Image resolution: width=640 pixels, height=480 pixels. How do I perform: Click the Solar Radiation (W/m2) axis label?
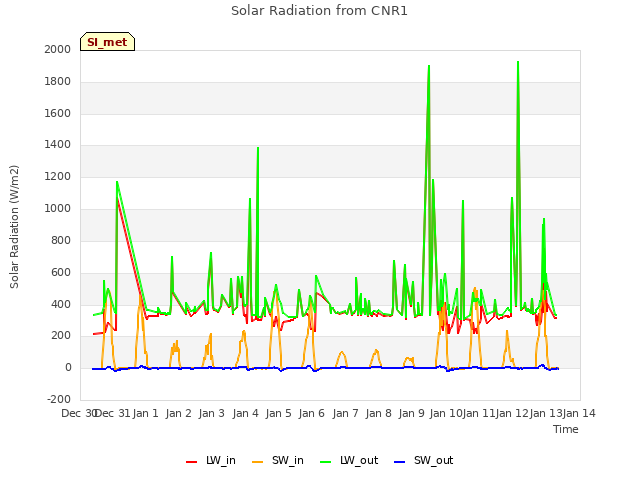(14, 227)
